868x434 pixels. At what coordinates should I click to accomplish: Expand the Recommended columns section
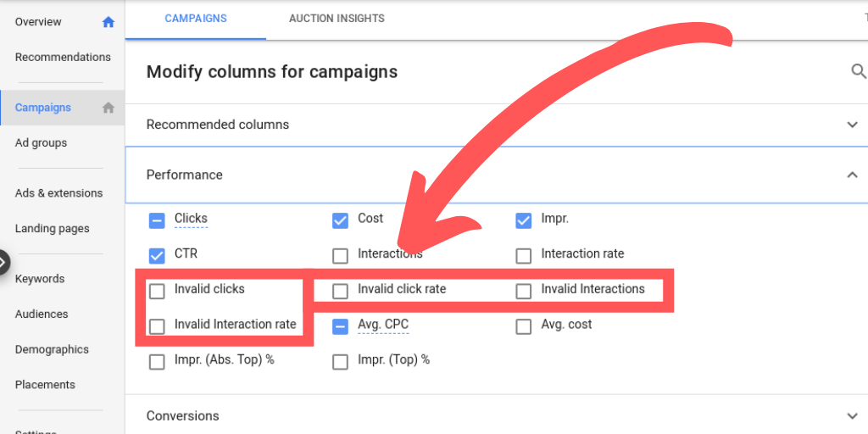tap(852, 125)
